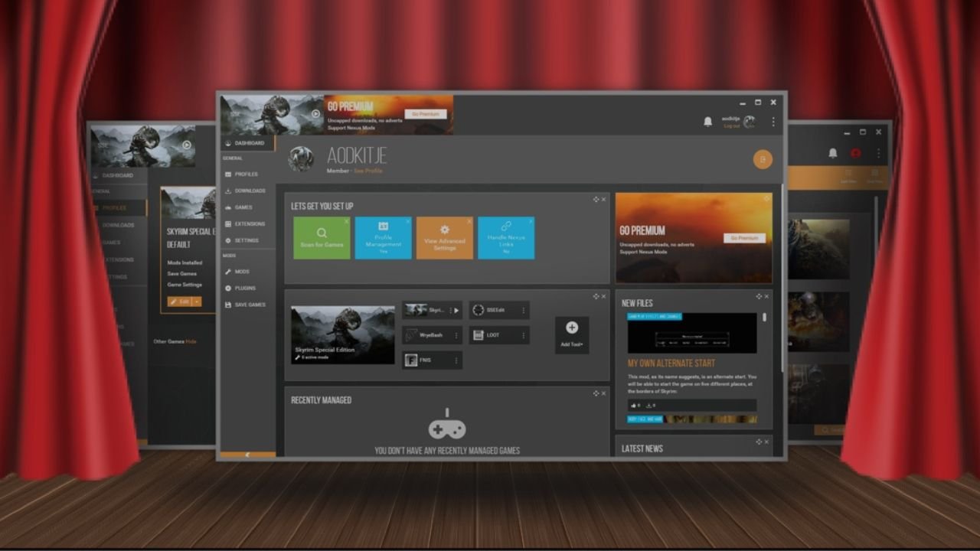Viewport: 980px width, 551px height.
Task: Open the Games section in front sidebar
Action: pos(247,207)
